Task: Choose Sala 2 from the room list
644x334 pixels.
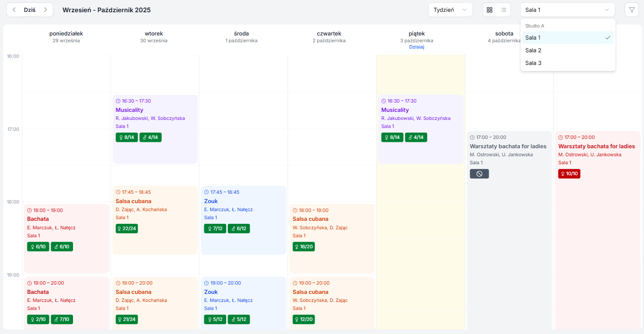Action: 533,50
